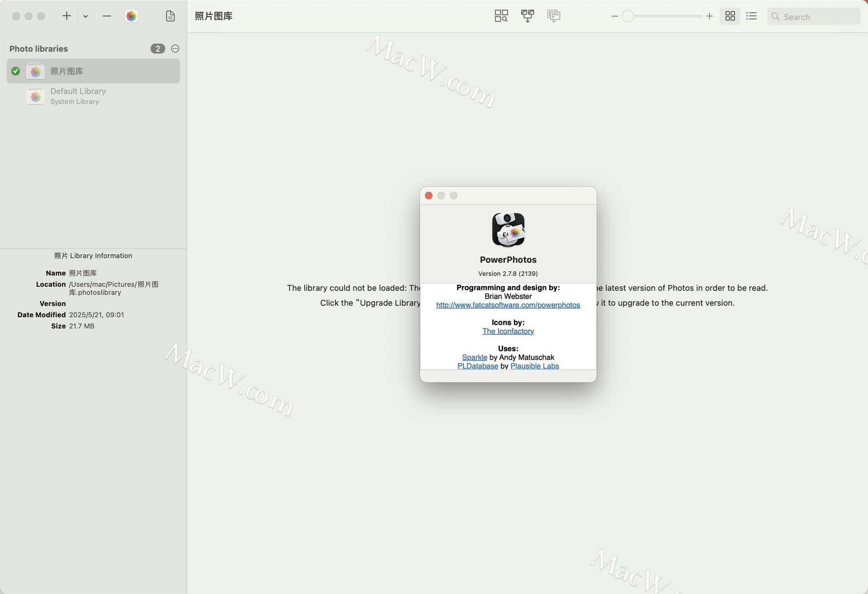Click the Brian Webster name text

point(508,297)
